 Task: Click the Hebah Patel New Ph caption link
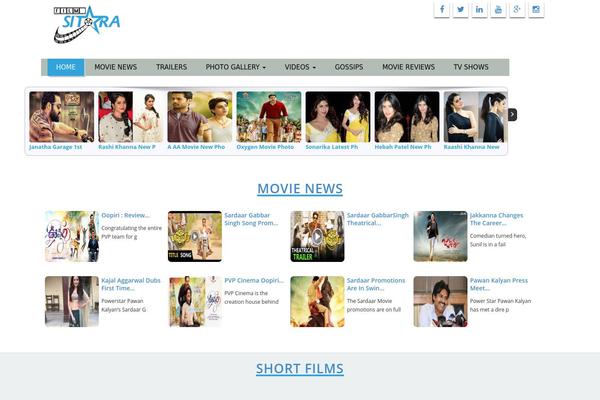403,147
